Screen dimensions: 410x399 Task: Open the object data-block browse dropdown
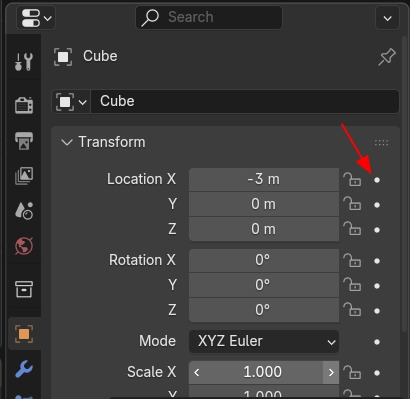[71, 101]
